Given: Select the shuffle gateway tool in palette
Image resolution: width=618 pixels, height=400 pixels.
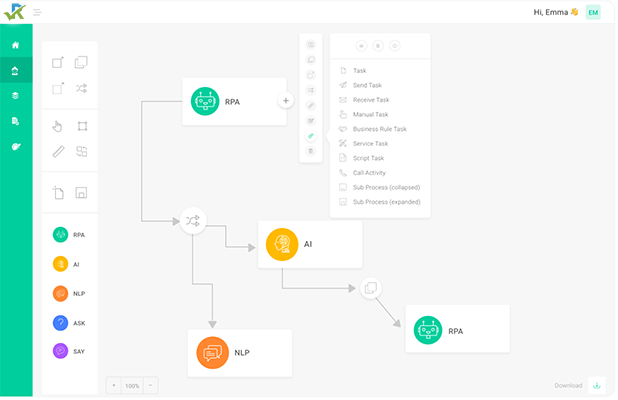Looking at the screenshot, I should click(82, 88).
